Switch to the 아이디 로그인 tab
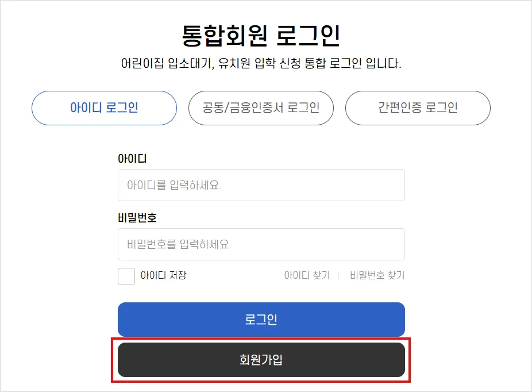 (x=104, y=108)
